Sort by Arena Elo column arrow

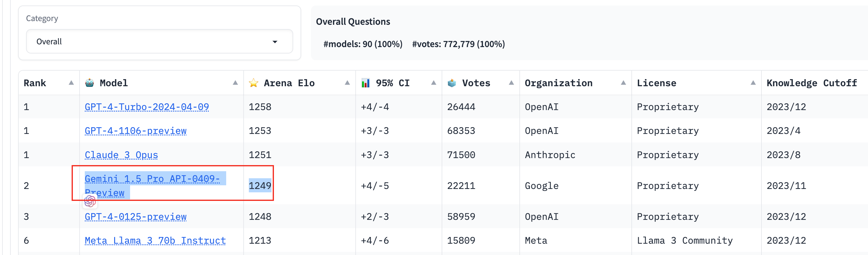[x=347, y=83]
